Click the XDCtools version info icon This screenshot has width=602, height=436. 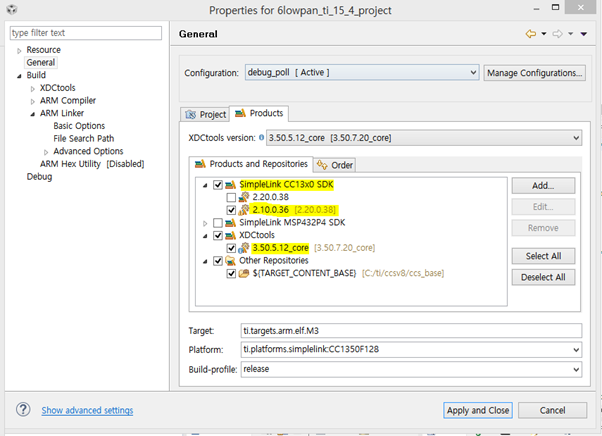262,137
